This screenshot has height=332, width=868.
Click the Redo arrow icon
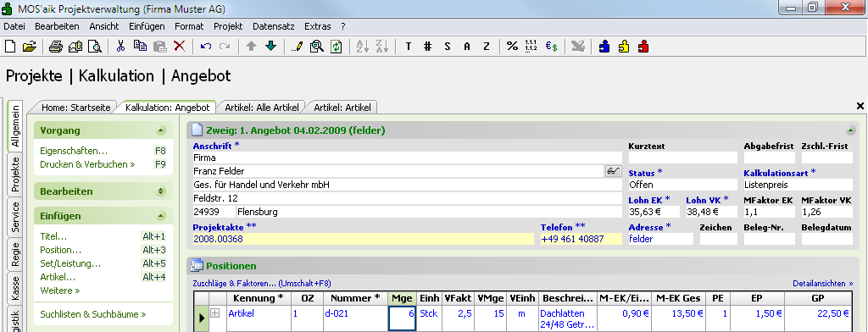(x=225, y=47)
